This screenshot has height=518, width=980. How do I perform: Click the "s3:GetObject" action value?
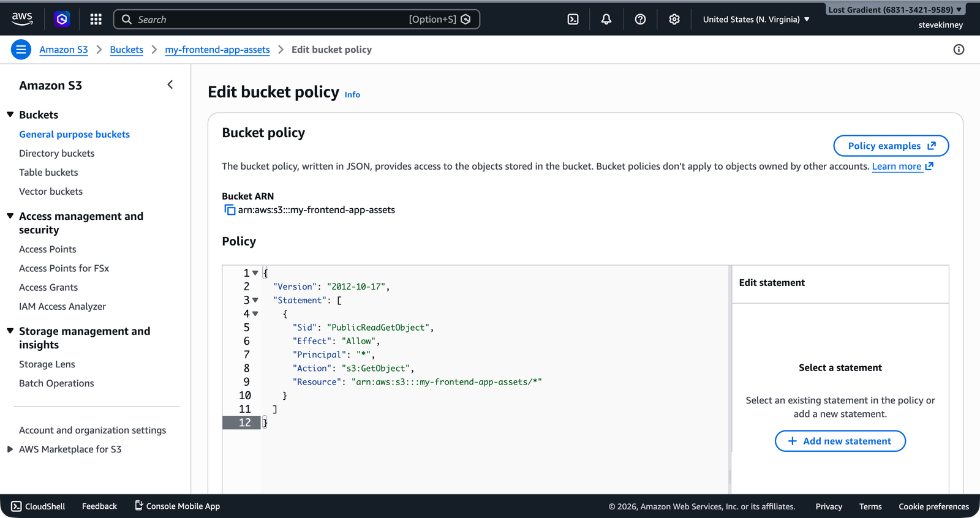375,369
